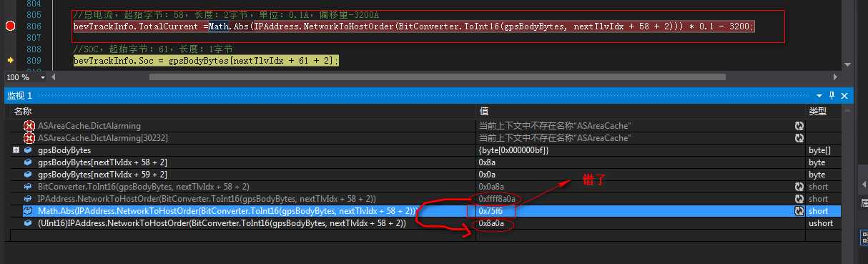Click the icon beside the (UInt16)IPAddress watch expression
This screenshot has width=868, height=264.
[x=28, y=223]
